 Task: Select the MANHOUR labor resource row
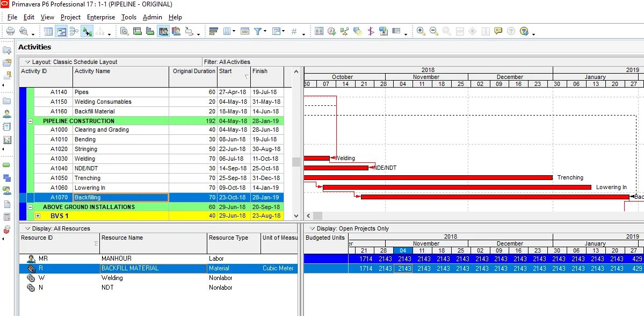coord(158,258)
